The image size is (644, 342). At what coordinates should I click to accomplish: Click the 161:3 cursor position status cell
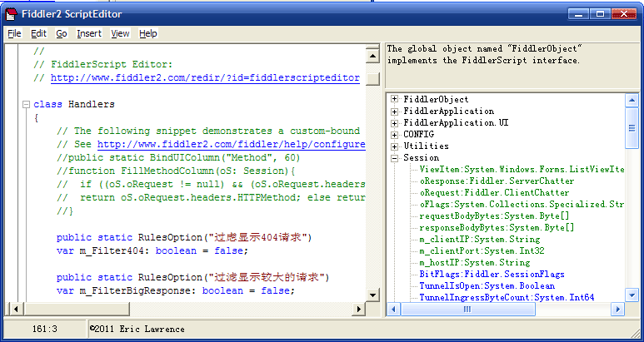click(x=44, y=329)
